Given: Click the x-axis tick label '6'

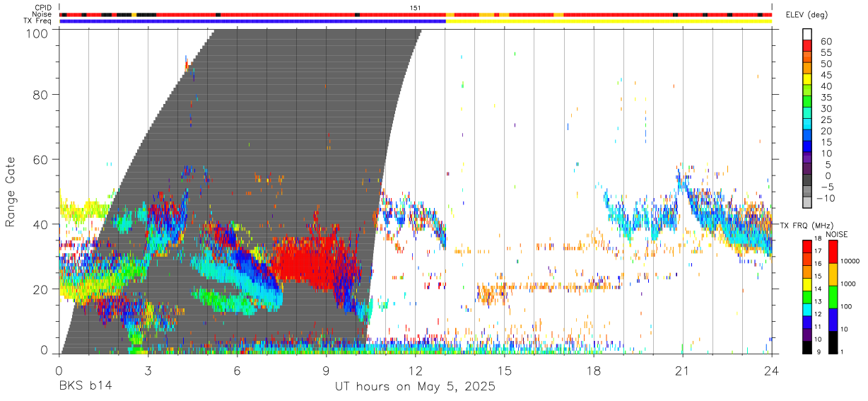Looking at the screenshot, I should pyautogui.click(x=237, y=370).
